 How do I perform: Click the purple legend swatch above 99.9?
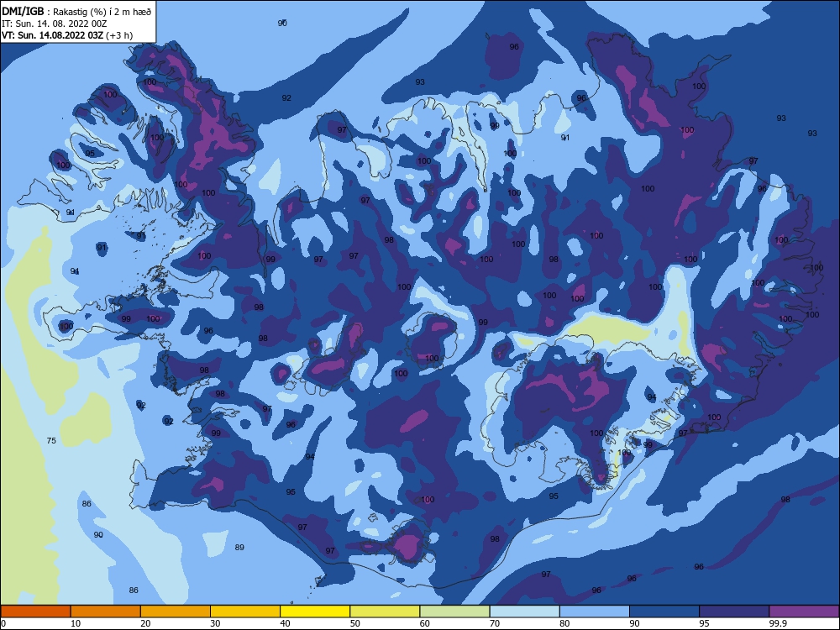804,612
